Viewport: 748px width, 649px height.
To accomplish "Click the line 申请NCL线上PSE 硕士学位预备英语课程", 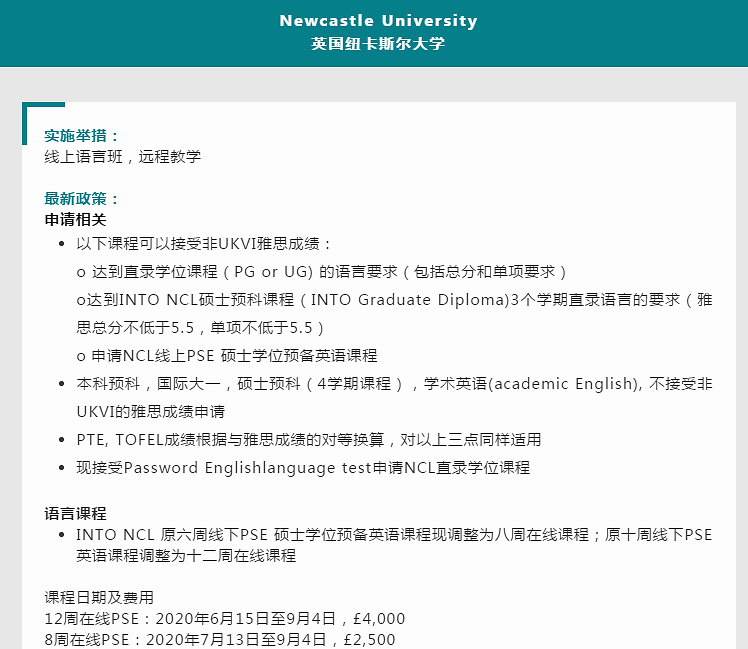I will 227,356.
